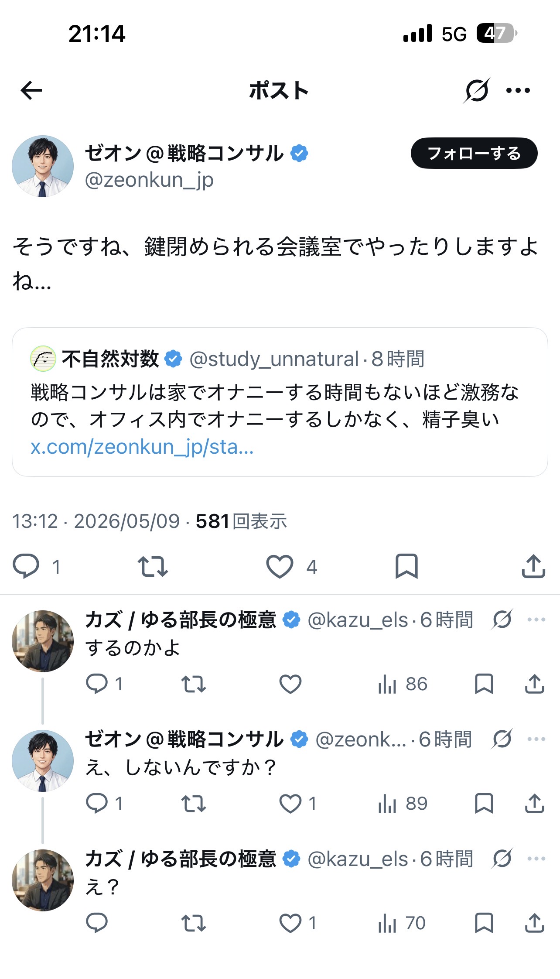Open the more options menu in header

click(x=518, y=91)
